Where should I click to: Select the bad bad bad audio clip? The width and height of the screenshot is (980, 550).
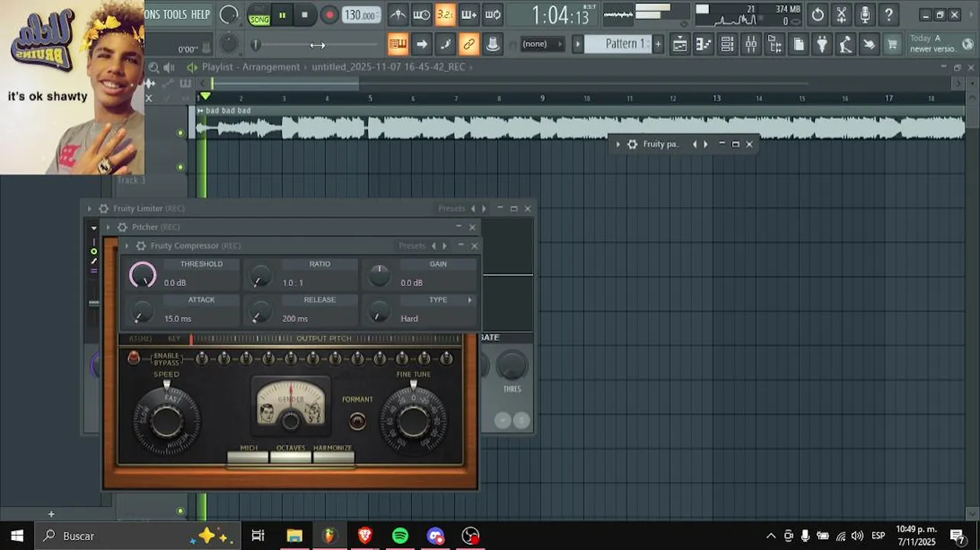[x=581, y=123]
